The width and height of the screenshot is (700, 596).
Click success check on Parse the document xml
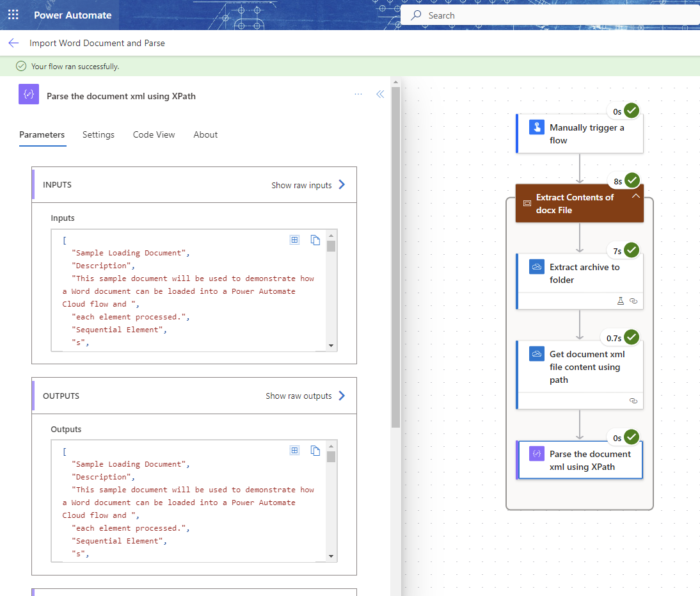(632, 437)
